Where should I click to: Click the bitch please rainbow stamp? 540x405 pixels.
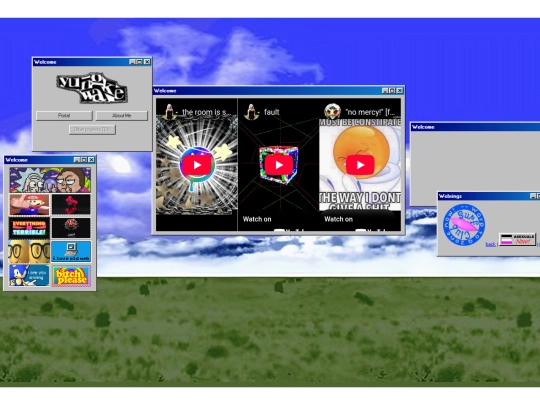71,276
